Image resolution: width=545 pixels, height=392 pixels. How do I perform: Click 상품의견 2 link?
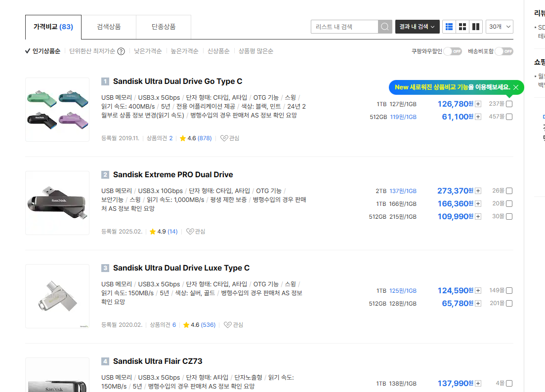[160, 138]
